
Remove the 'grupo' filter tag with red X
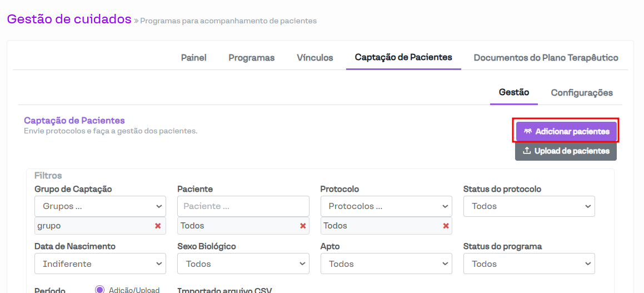158,226
